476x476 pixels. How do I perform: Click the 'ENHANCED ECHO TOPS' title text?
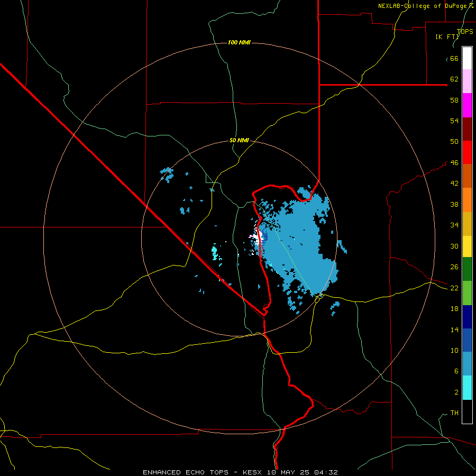click(186, 472)
